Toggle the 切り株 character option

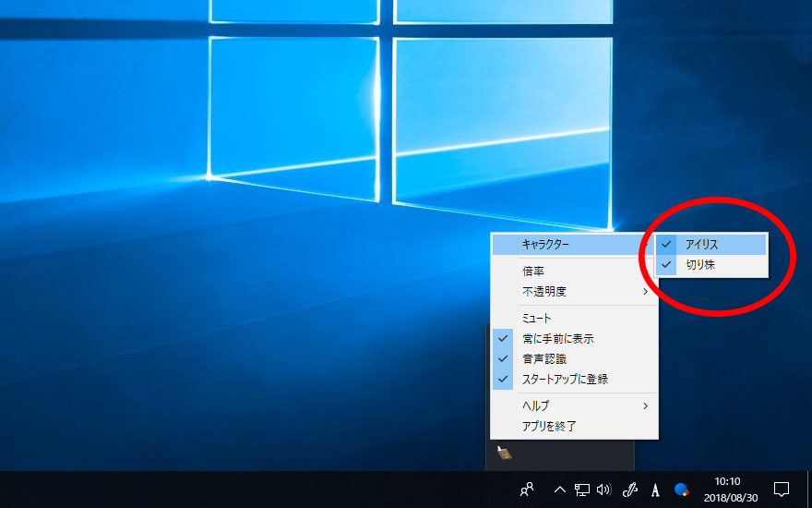point(711,265)
